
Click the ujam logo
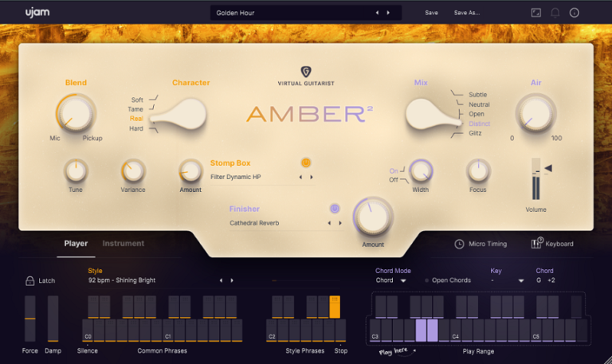point(37,13)
